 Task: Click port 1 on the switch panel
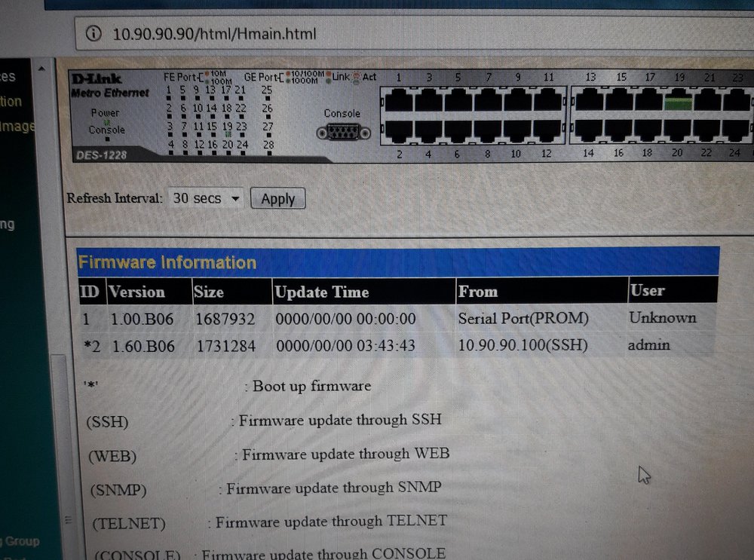pos(398,100)
